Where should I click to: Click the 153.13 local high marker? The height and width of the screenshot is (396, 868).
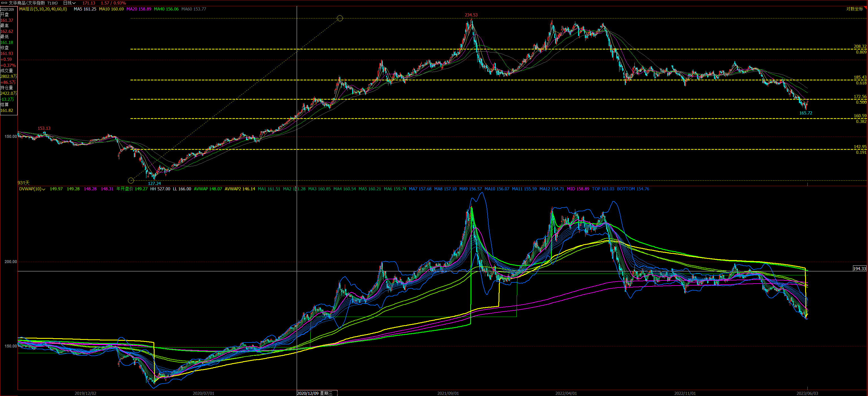44,128
